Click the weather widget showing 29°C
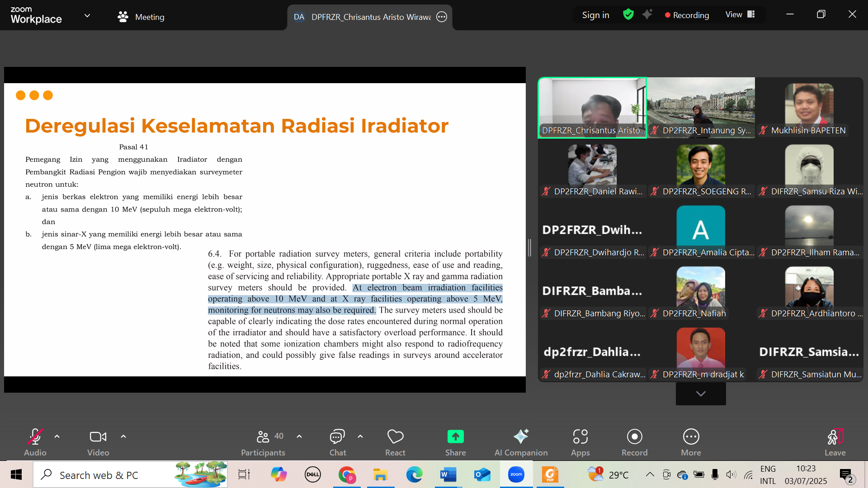 coord(608,474)
